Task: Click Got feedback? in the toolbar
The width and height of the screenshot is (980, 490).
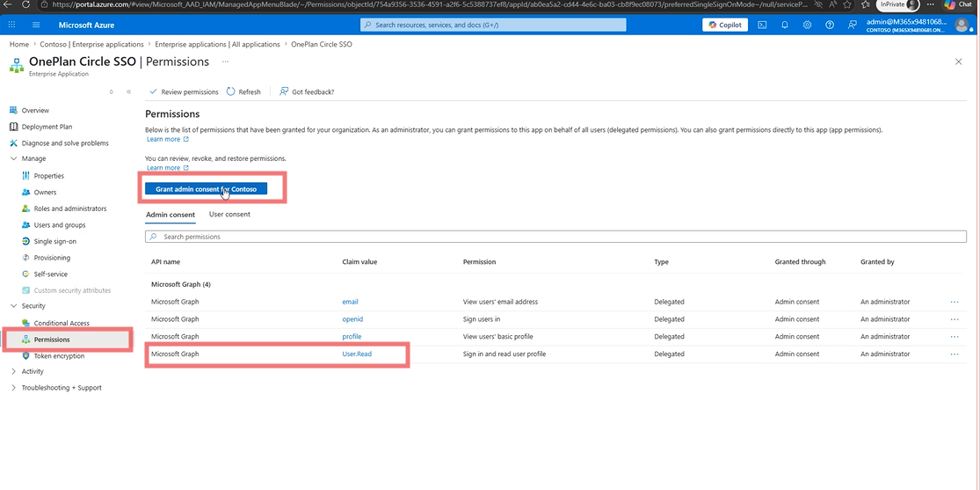Action: pos(307,91)
